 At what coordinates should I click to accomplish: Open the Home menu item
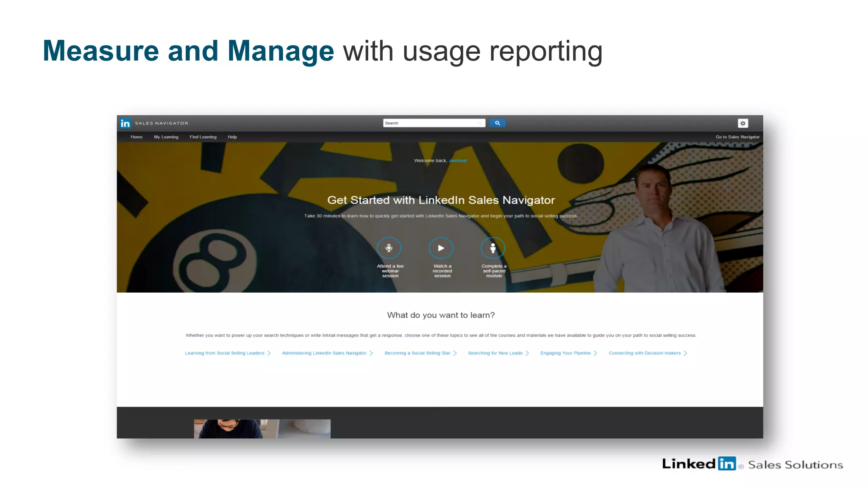[136, 137]
